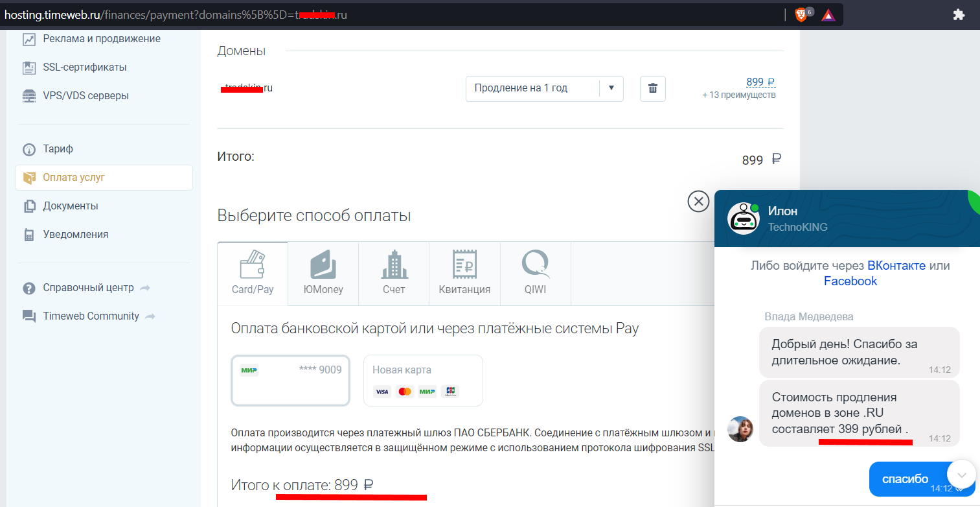
Task: Click the Timeweb Community chat icon
Action: pyautogui.click(x=29, y=316)
